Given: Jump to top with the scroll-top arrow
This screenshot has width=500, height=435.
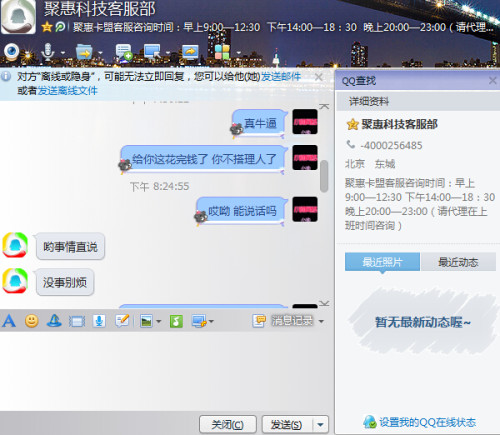Looking at the screenshot, I should click(x=324, y=106).
